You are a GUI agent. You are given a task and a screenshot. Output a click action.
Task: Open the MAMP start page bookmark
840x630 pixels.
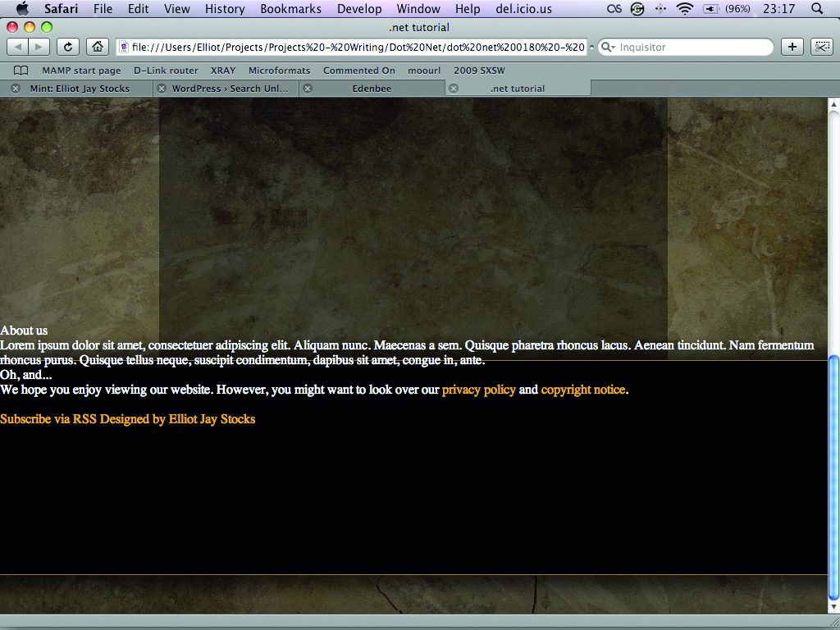pyautogui.click(x=81, y=71)
